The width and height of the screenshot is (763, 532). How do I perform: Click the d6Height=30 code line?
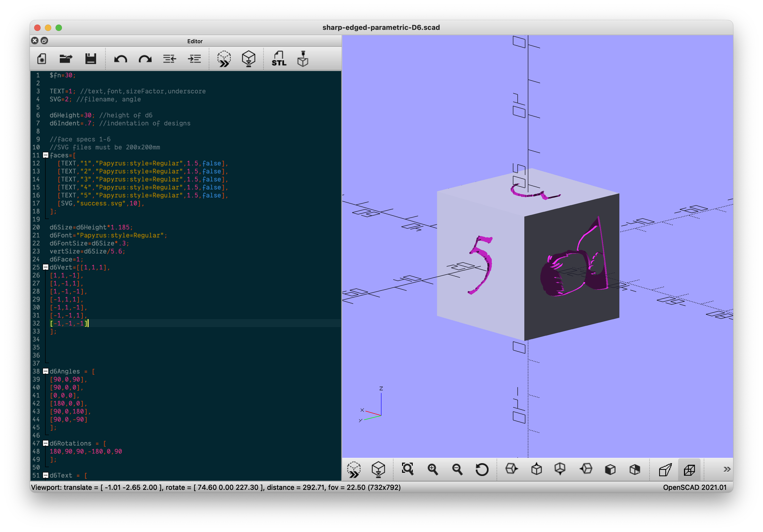[101, 115]
